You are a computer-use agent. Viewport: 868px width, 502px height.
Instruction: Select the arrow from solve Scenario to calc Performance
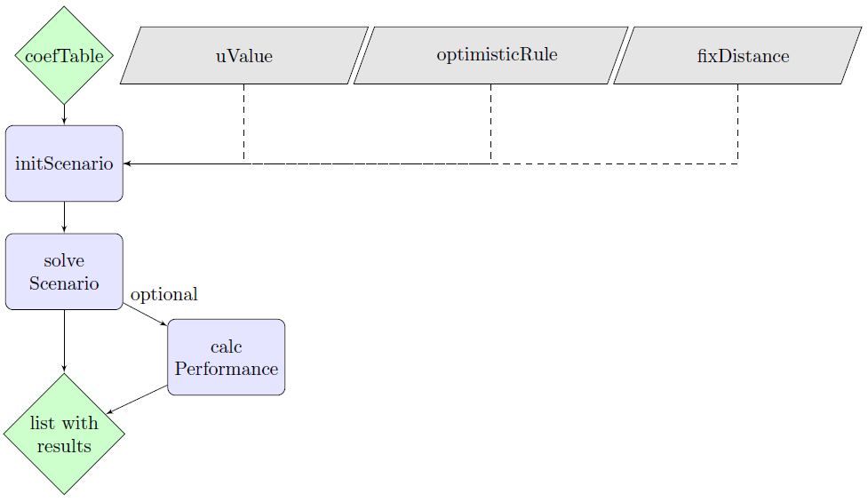145,315
